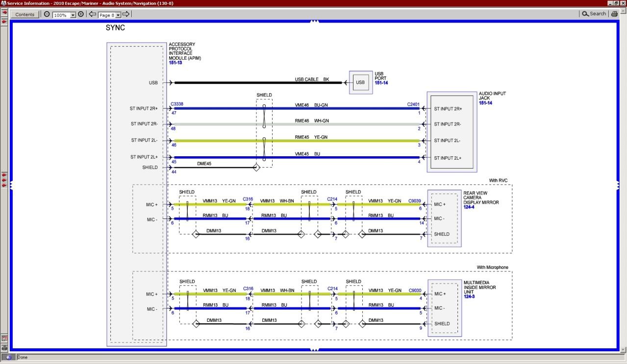Click the C3338 connector label
Image resolution: width=627 pixels, height=364 pixels.
177,104
